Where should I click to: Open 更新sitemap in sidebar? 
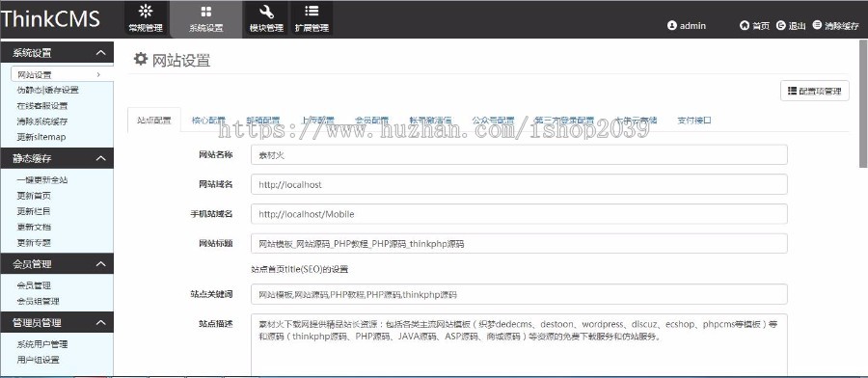41,137
